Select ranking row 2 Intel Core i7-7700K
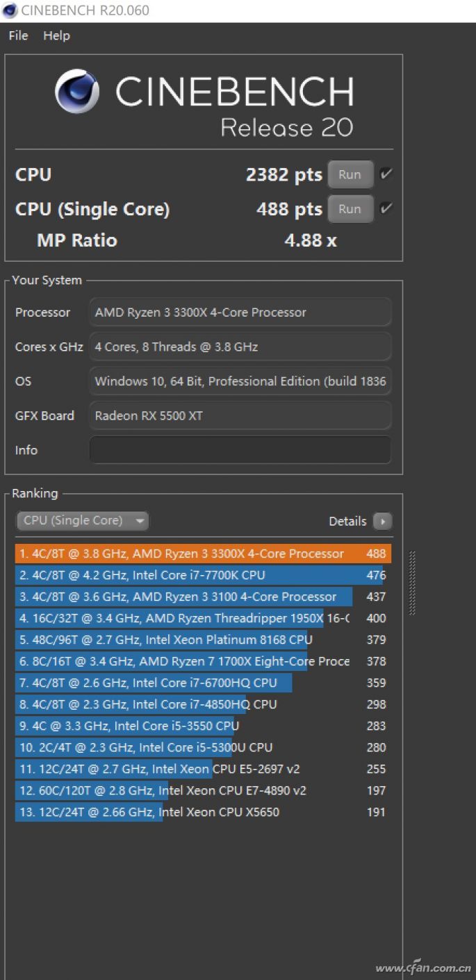Screen dimensions: 476x980 203,575
